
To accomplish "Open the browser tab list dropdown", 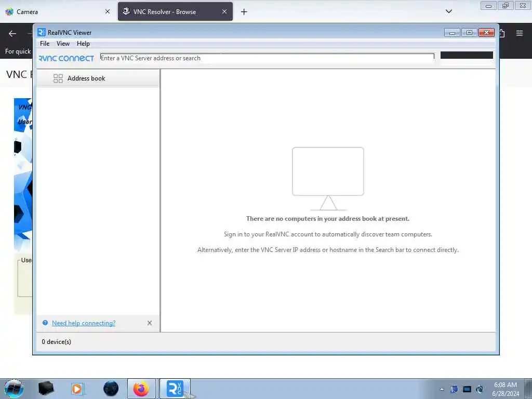I will click(x=448, y=11).
